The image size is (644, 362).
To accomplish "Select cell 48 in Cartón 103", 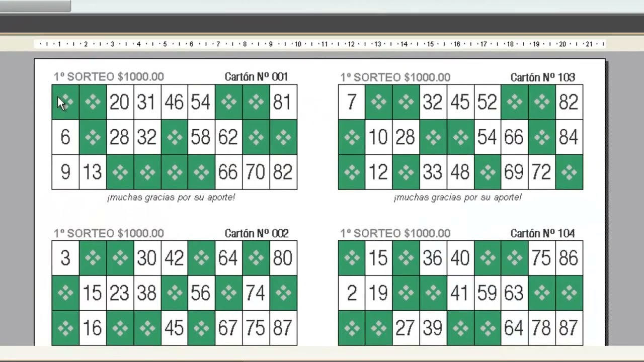I will [x=460, y=172].
